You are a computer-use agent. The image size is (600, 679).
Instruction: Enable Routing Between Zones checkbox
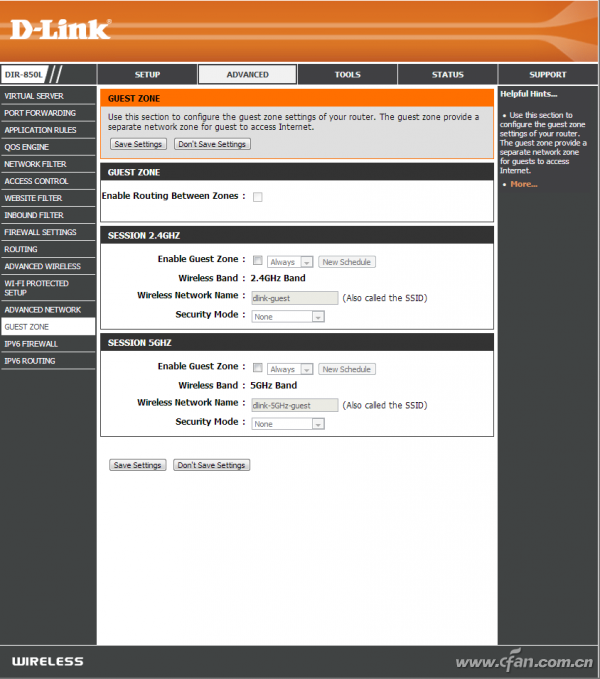(258, 197)
